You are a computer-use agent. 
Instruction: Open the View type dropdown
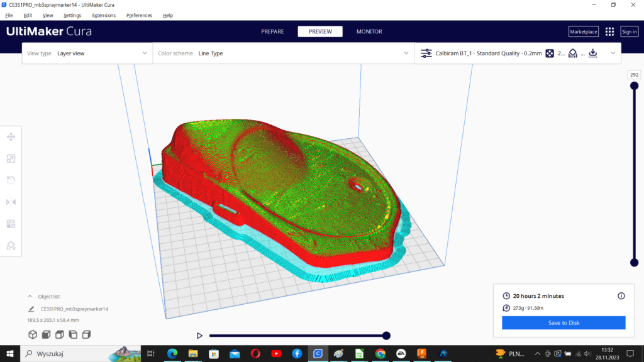tap(87, 53)
